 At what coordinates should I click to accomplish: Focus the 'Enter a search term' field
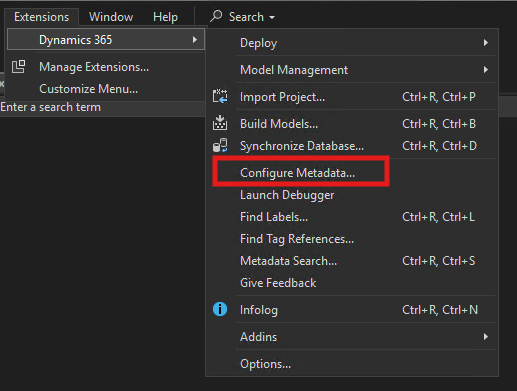(103, 107)
